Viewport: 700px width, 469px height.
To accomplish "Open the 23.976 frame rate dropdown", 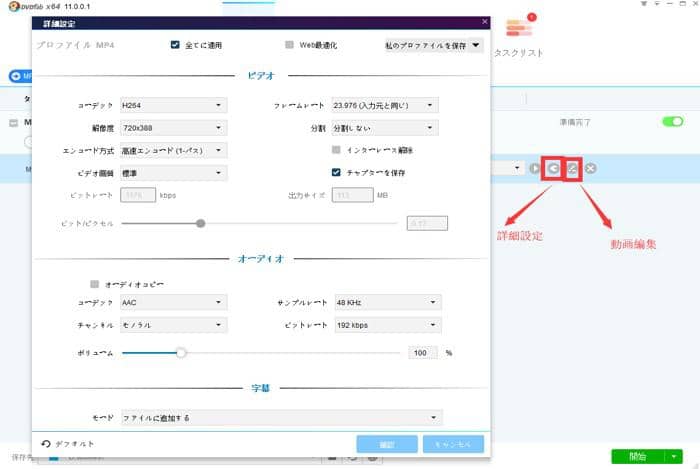I will [x=384, y=105].
